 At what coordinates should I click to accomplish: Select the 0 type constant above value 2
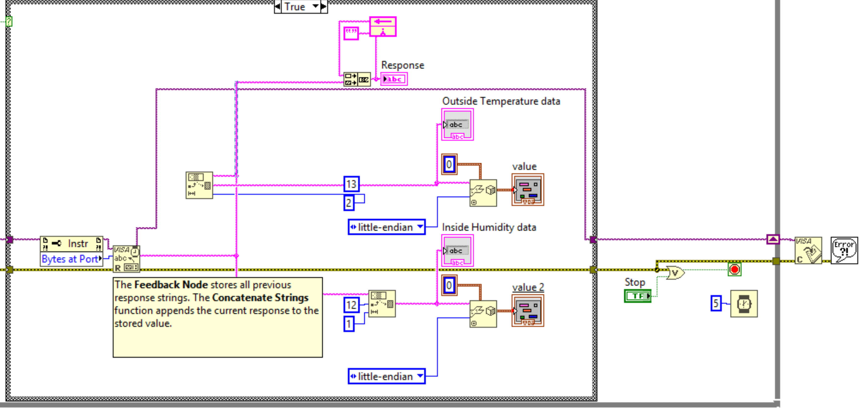click(x=449, y=285)
